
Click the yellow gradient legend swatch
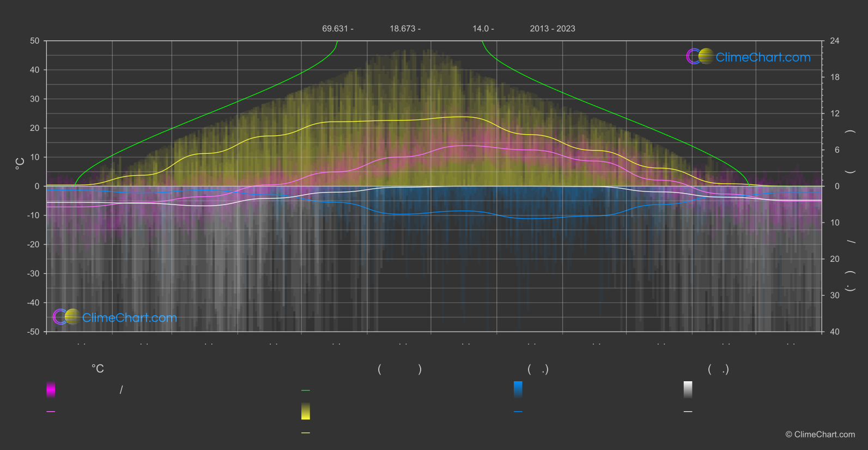[306, 411]
